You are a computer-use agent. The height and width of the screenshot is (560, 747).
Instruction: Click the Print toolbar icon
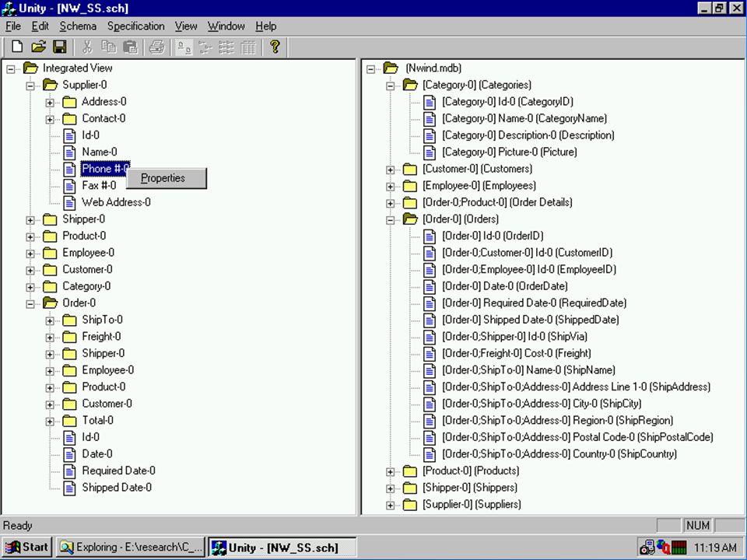point(156,47)
